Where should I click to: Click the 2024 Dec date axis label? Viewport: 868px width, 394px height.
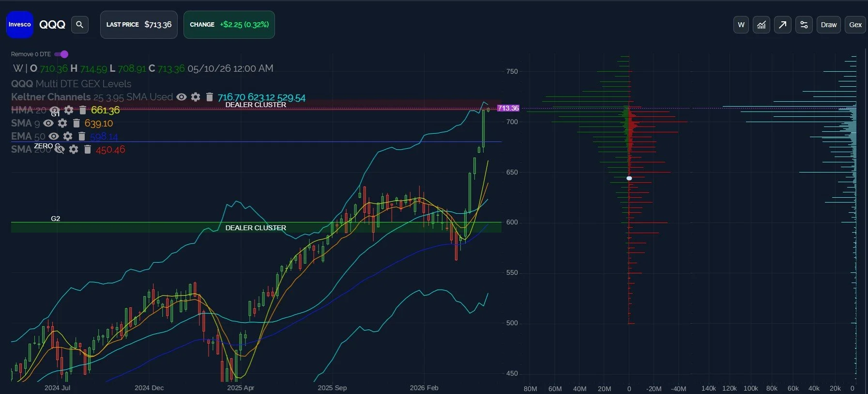[149, 388]
